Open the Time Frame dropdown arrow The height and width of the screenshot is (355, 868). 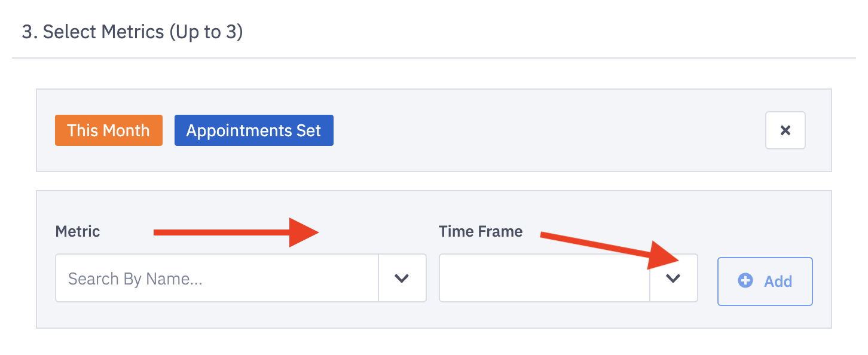pos(673,279)
